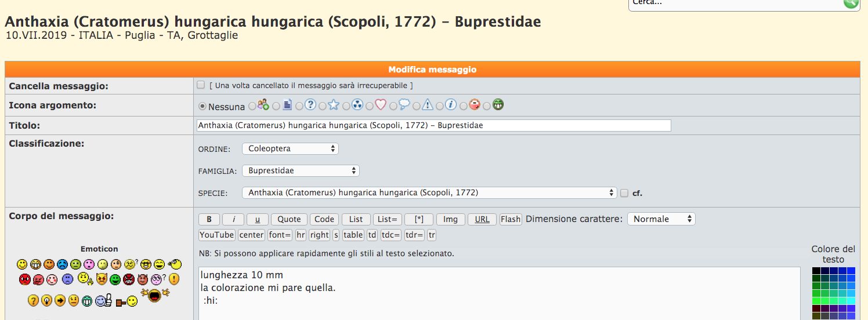
Task: Insert the orange arrow emoticon
Action: (60, 301)
